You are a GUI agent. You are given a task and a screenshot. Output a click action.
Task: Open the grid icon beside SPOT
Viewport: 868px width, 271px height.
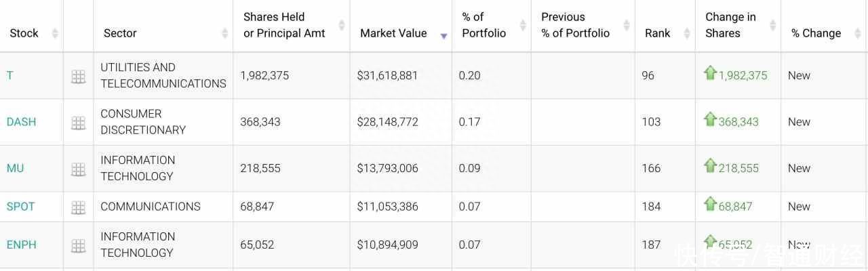click(x=79, y=207)
